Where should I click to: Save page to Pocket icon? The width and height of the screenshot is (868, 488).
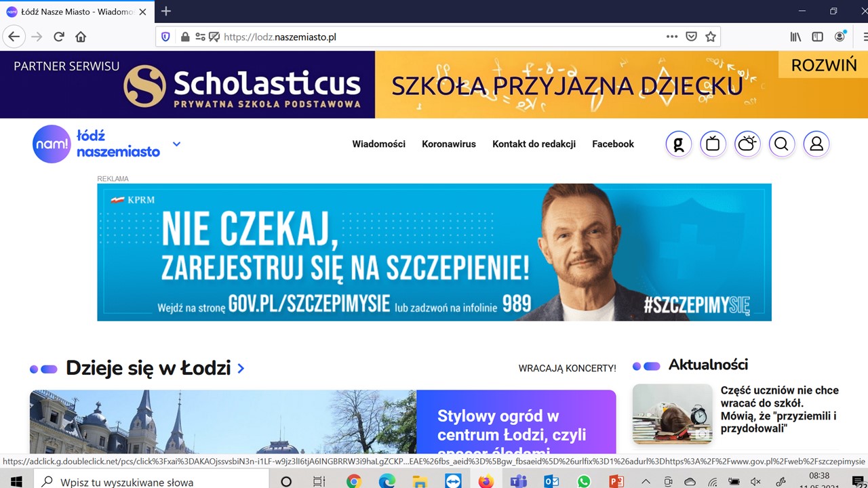(x=691, y=37)
